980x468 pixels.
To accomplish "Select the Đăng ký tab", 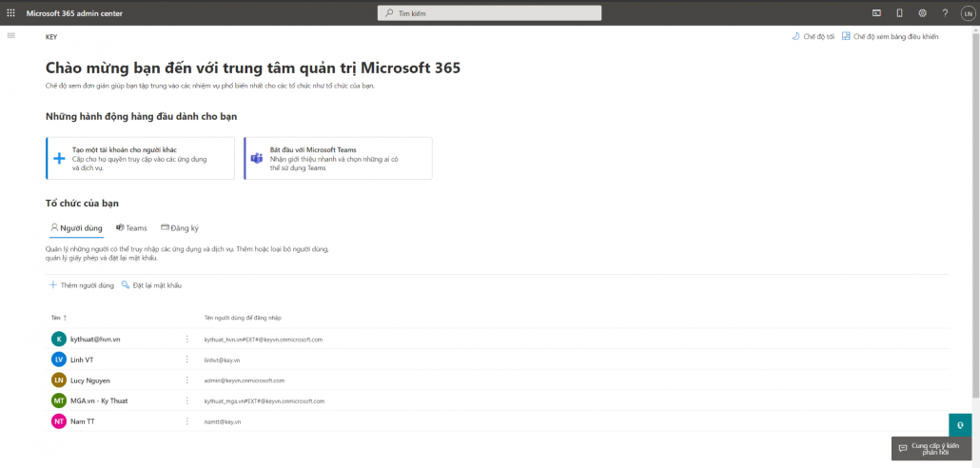I will tap(180, 228).
